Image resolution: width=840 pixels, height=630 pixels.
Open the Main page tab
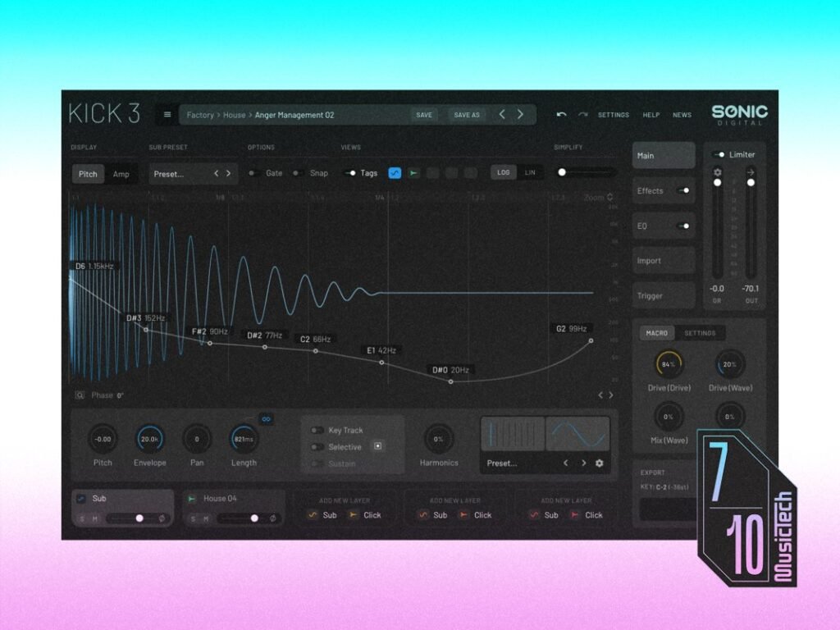pyautogui.click(x=664, y=155)
